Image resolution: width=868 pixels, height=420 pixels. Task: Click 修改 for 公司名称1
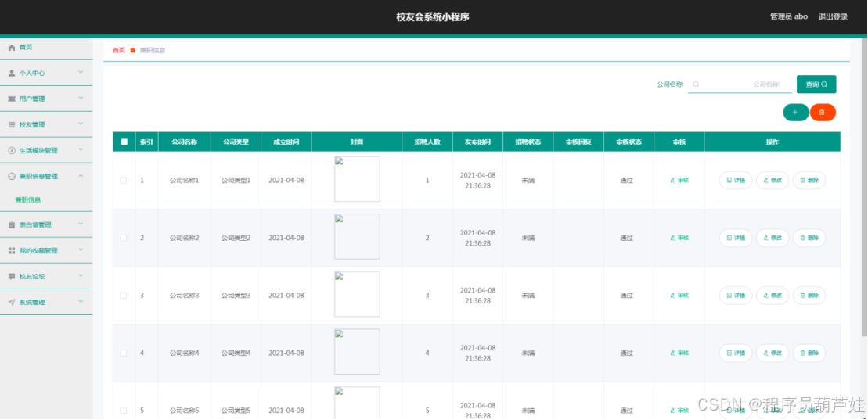pyautogui.click(x=773, y=181)
